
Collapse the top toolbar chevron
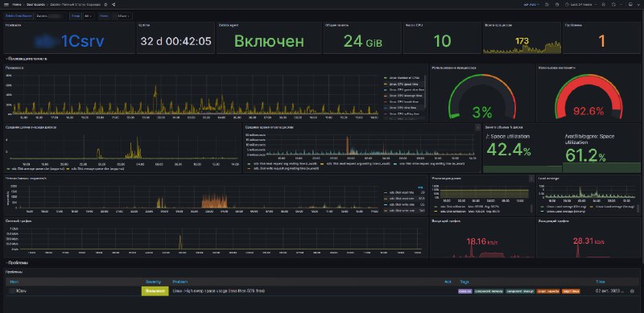pyautogui.click(x=638, y=4)
